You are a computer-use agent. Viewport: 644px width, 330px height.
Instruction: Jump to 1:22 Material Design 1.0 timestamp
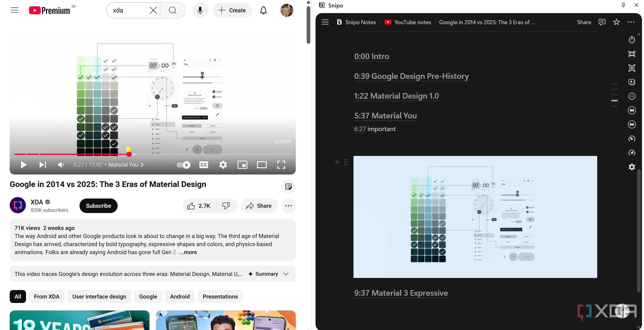click(x=396, y=96)
